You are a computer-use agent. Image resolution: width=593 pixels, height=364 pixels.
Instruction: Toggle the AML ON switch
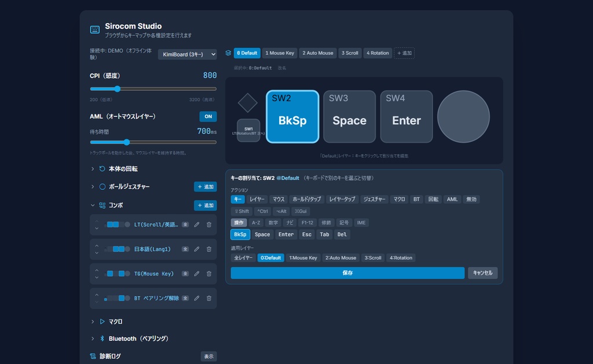(208, 116)
